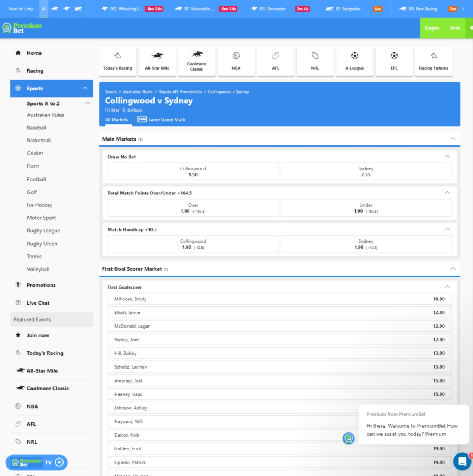Open R7 Bergsaker race in Next to Jump
Viewport: 473px width, 476px height.
(354, 9)
